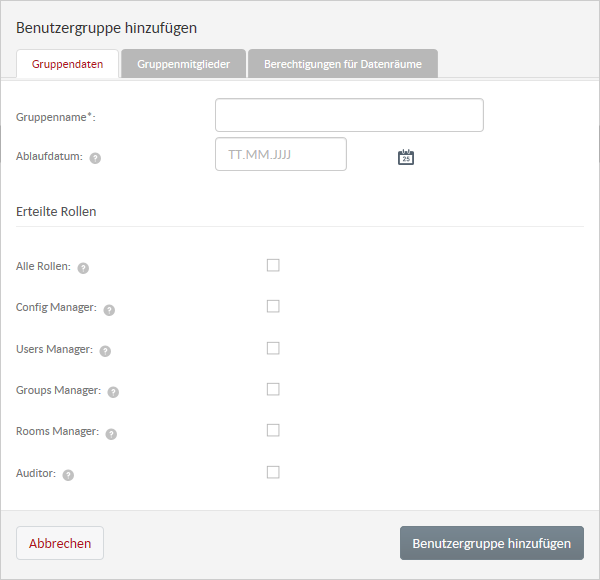Focus the Gruppenname input field

click(349, 115)
